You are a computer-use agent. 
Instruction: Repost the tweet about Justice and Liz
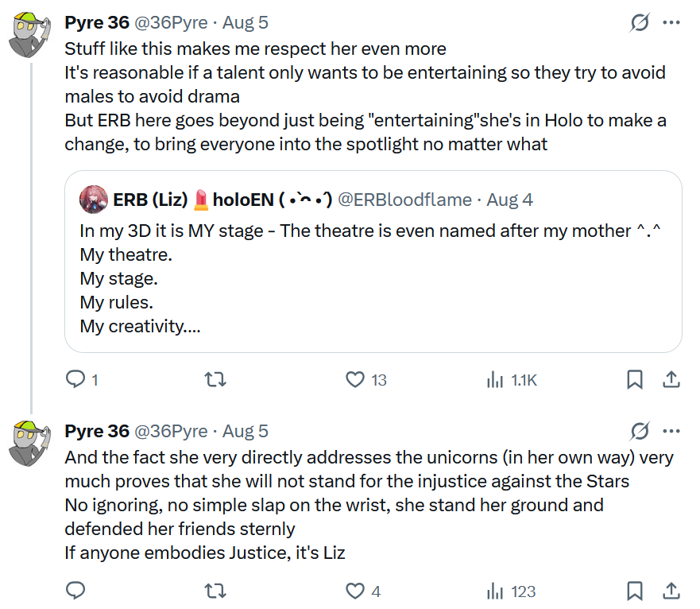[x=215, y=591]
